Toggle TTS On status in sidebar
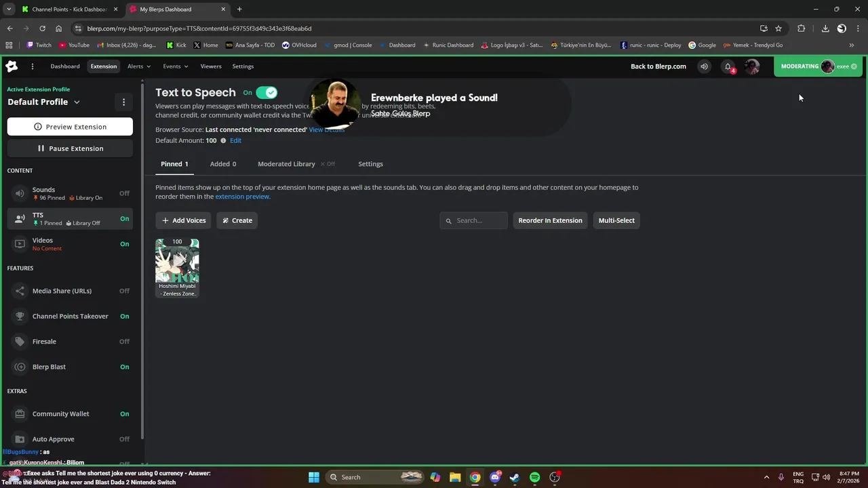Screen dimensions: 868x488 [125, 218]
